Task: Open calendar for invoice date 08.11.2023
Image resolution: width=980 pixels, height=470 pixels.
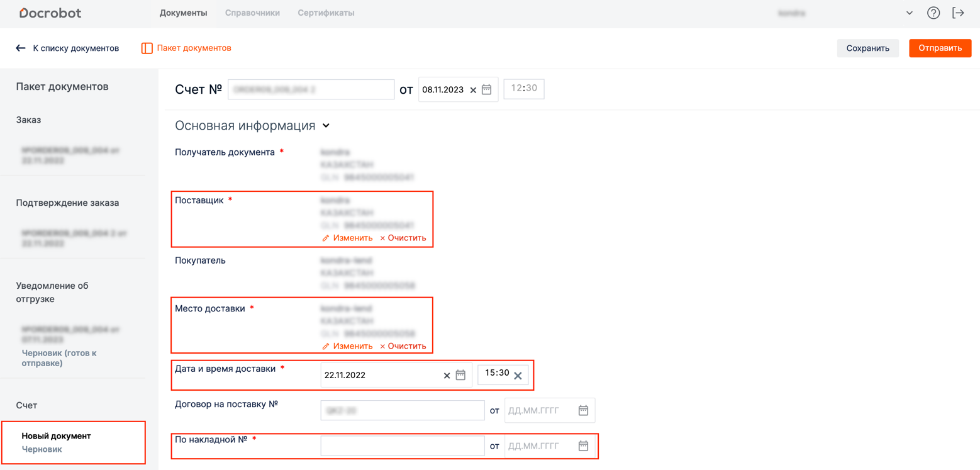Action: click(486, 90)
